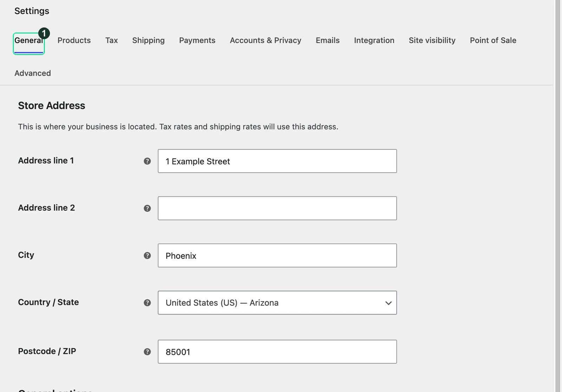The height and width of the screenshot is (392, 562).
Task: Click the store address description text
Action: [178, 127]
